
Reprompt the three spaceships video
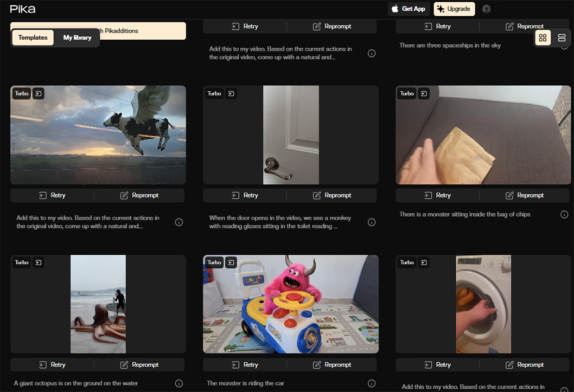point(525,26)
